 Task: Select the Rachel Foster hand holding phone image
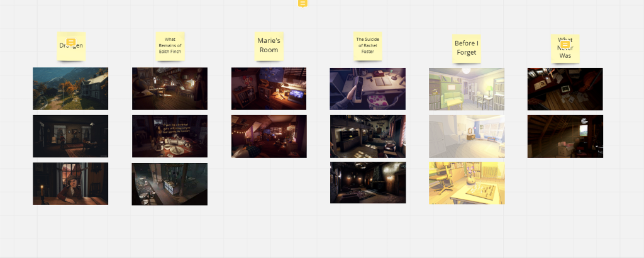click(367, 89)
